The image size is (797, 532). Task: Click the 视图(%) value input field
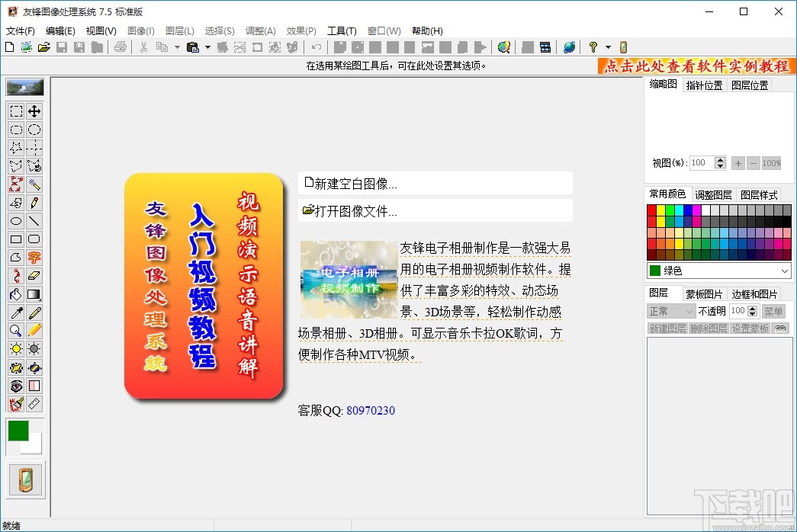tap(702, 162)
